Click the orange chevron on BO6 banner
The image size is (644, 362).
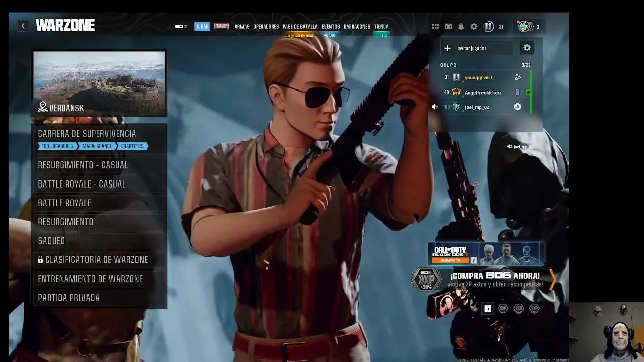click(x=552, y=280)
